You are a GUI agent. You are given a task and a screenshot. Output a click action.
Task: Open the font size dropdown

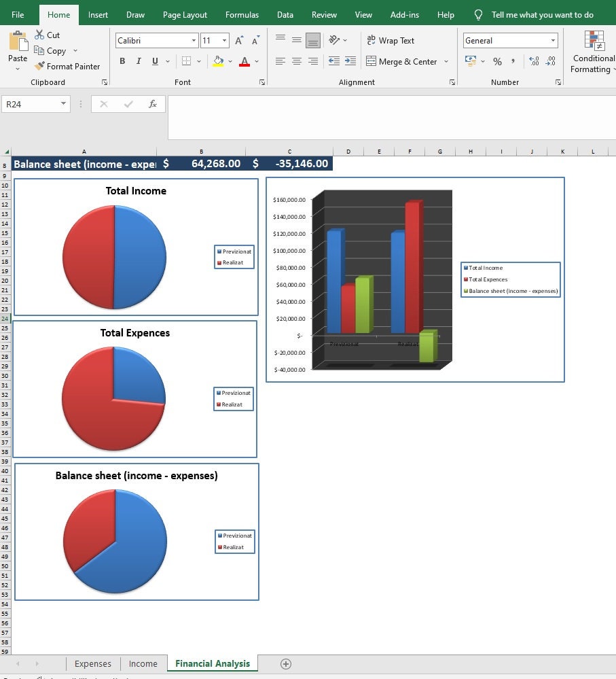[224, 40]
